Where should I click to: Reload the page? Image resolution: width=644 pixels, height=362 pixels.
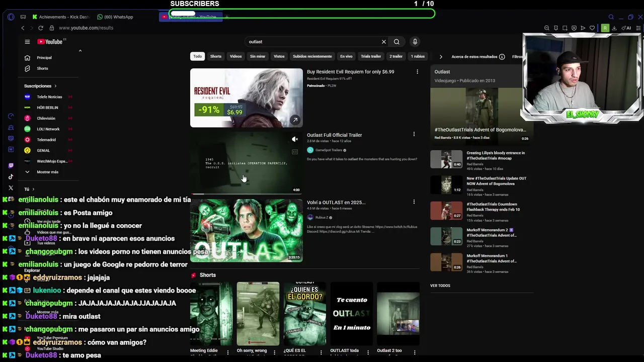pyautogui.click(x=41, y=28)
